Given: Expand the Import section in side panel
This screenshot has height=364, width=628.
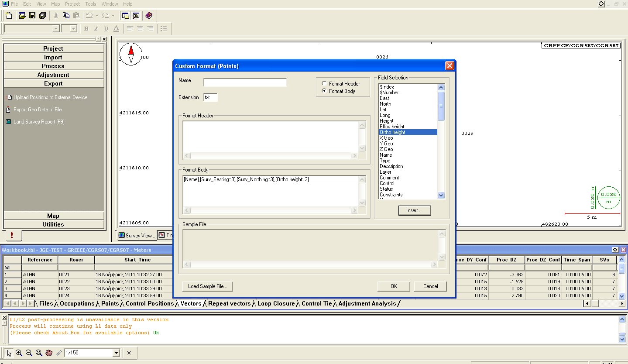Looking at the screenshot, I should pyautogui.click(x=53, y=57).
